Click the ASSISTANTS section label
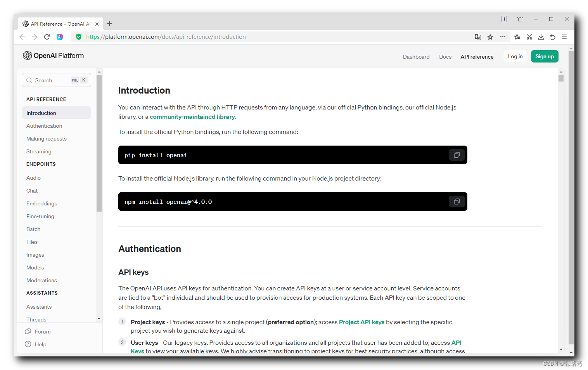The image size is (588, 370). (42, 293)
